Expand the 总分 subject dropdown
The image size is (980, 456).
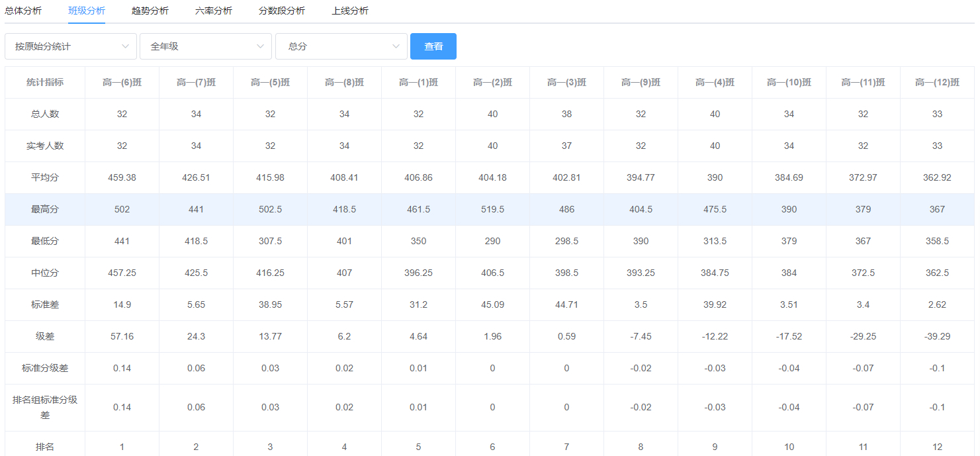(x=341, y=46)
